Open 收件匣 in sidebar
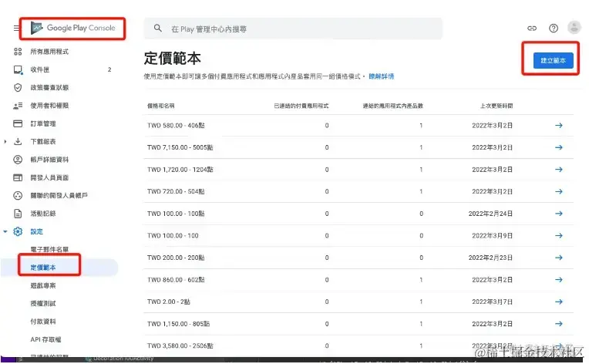The image size is (589, 364). 40,69
